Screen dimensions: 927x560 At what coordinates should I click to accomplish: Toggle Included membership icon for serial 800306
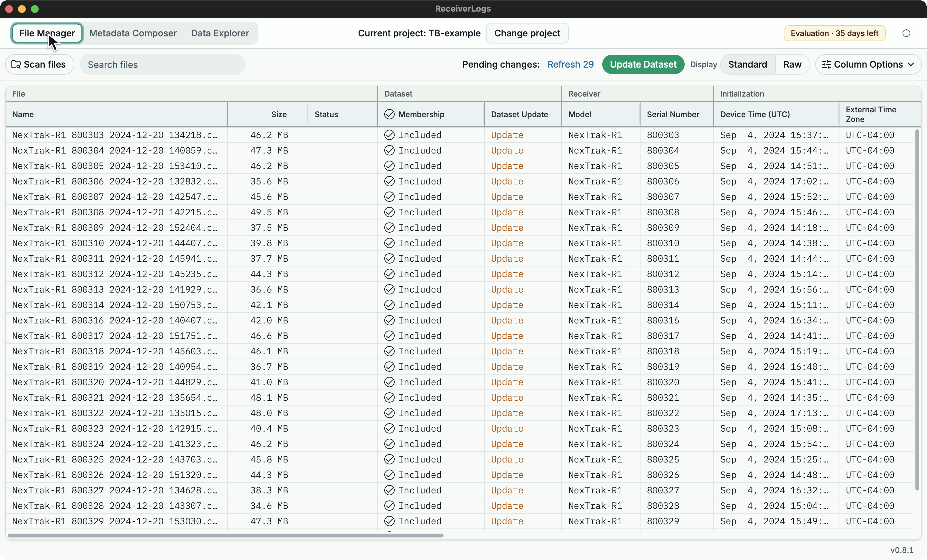click(389, 181)
